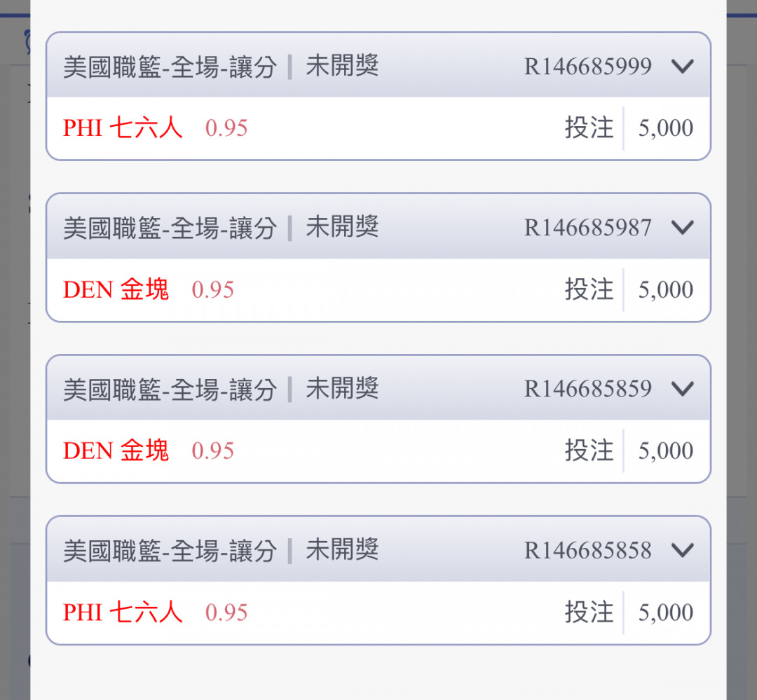Expand bet slip R146685859 chevron
Image resolution: width=757 pixels, height=700 pixels.
[683, 389]
